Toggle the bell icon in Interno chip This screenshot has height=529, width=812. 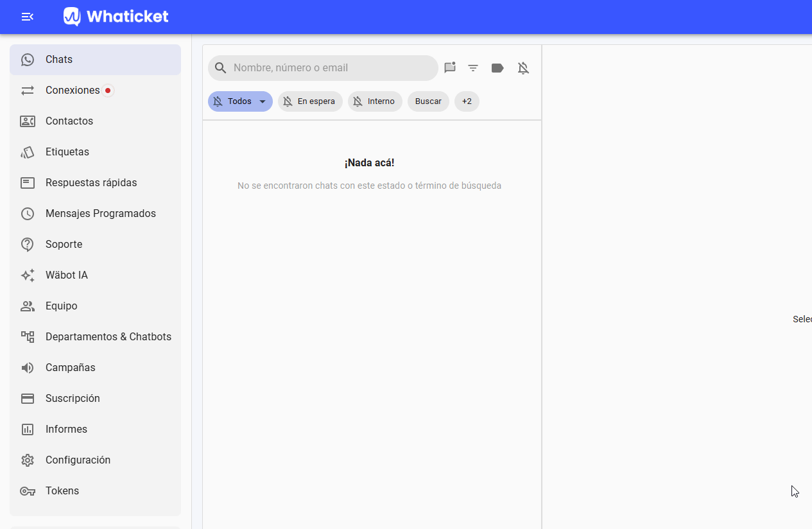[358, 101]
